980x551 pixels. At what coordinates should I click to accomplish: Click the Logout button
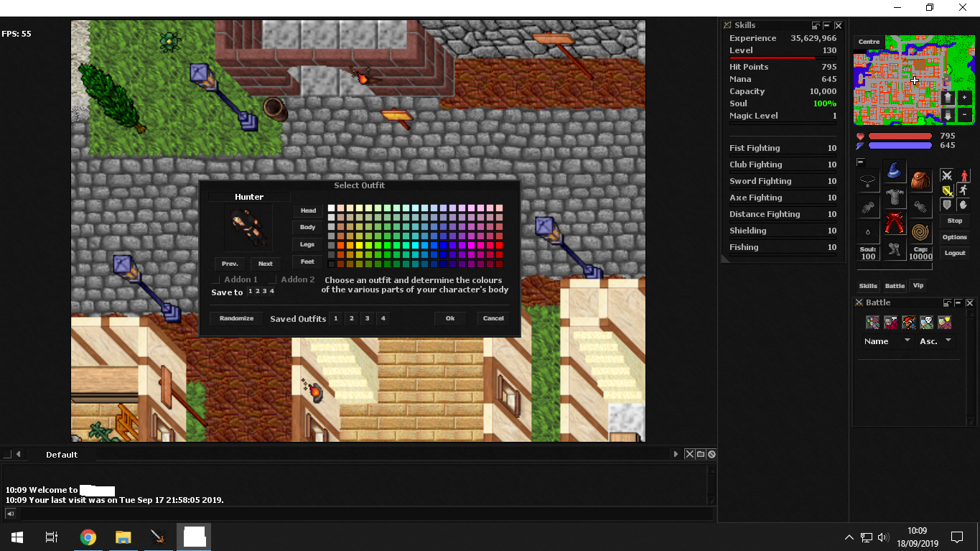coord(955,253)
